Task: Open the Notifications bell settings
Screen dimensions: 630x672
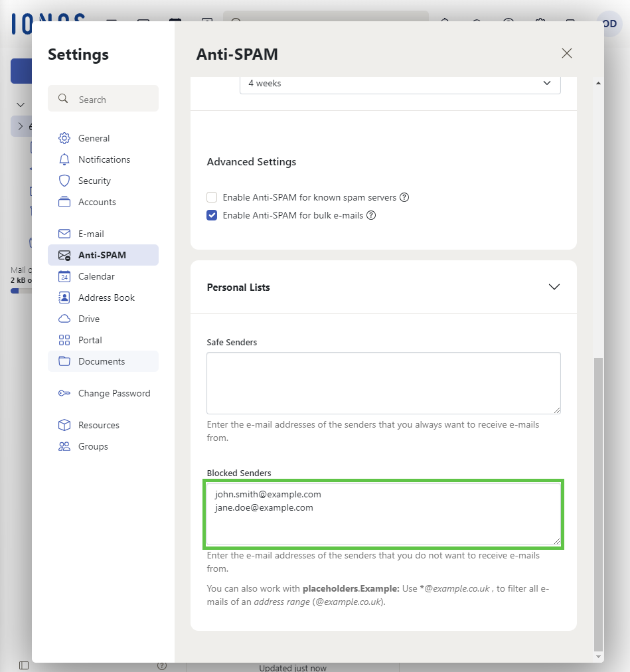Action: coord(64,159)
